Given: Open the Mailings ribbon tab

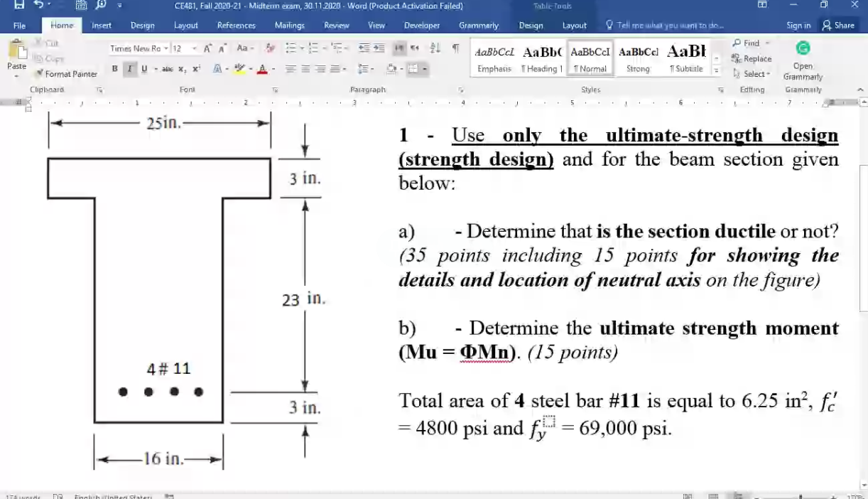Looking at the screenshot, I should (x=288, y=26).
